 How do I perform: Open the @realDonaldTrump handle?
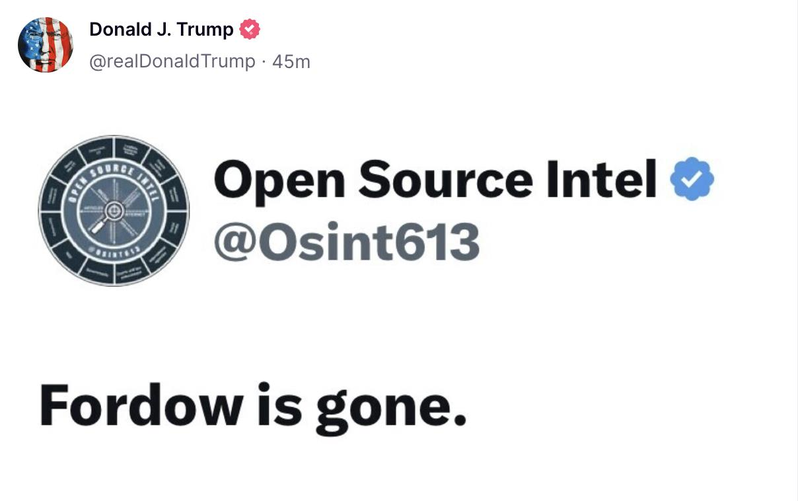tap(172, 62)
